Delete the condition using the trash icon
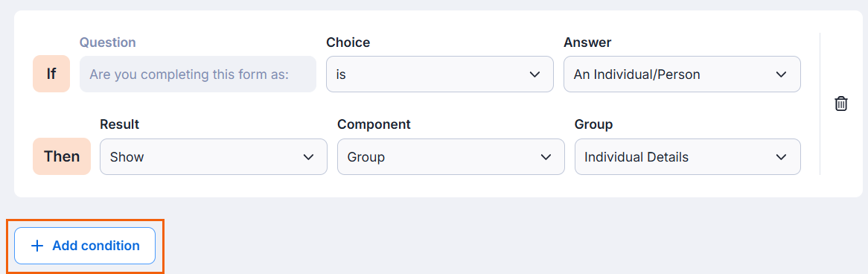Viewport: 868px width, 274px height. point(841,103)
